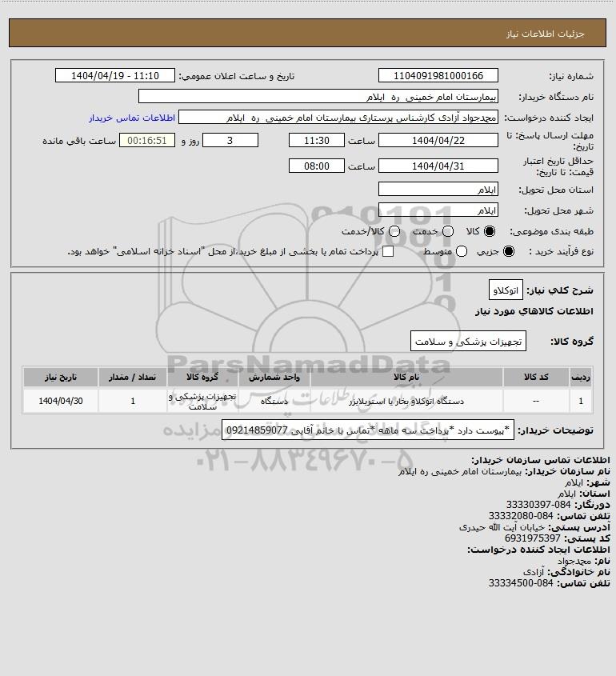Viewport: 616px width, 676px height.
Task: Click the validity time field 08:00
Action: click(x=317, y=166)
